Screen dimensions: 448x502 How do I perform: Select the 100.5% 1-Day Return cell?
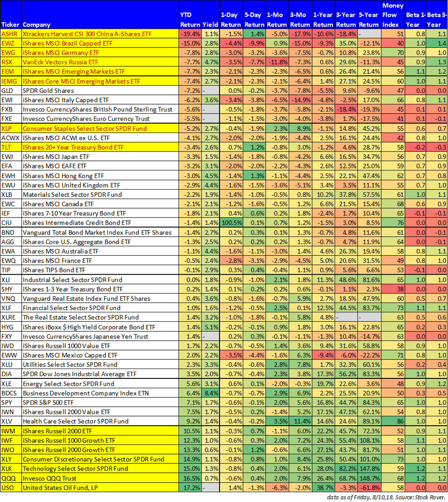tap(231, 223)
